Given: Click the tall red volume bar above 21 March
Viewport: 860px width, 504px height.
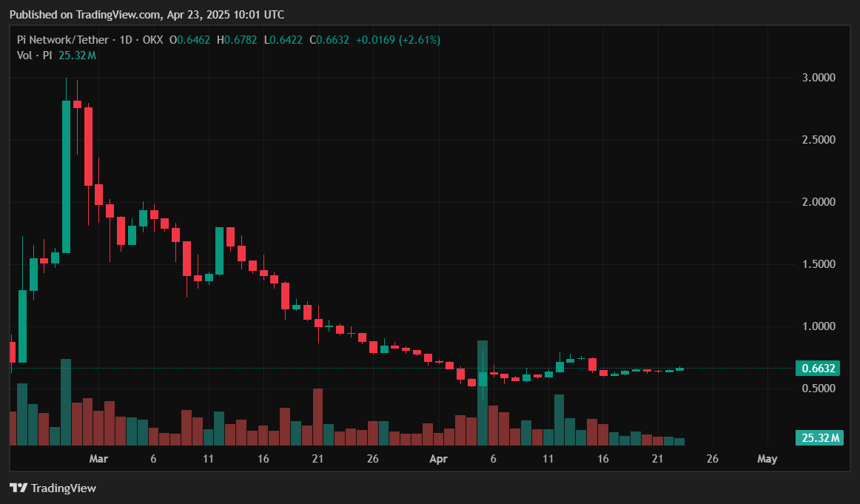Looking at the screenshot, I should point(318,417).
